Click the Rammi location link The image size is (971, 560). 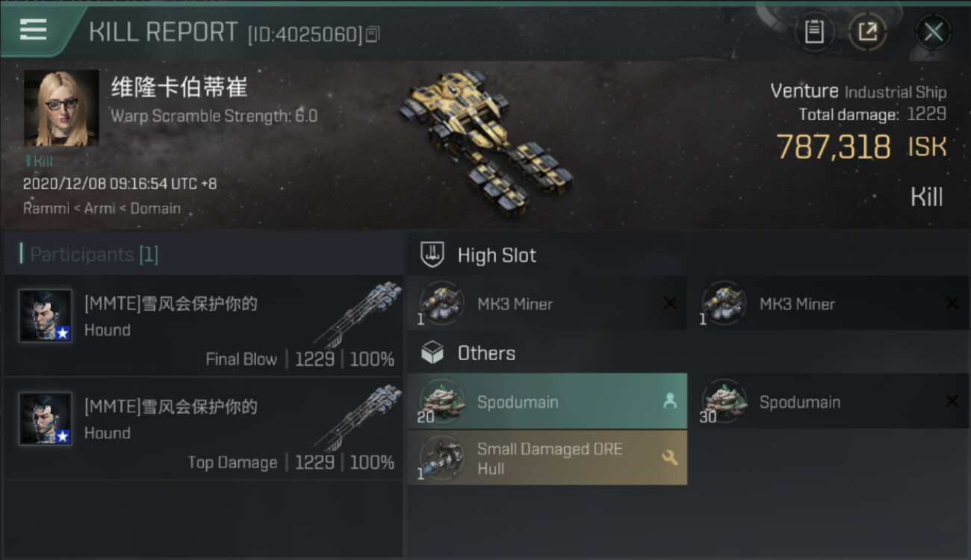coord(47,209)
